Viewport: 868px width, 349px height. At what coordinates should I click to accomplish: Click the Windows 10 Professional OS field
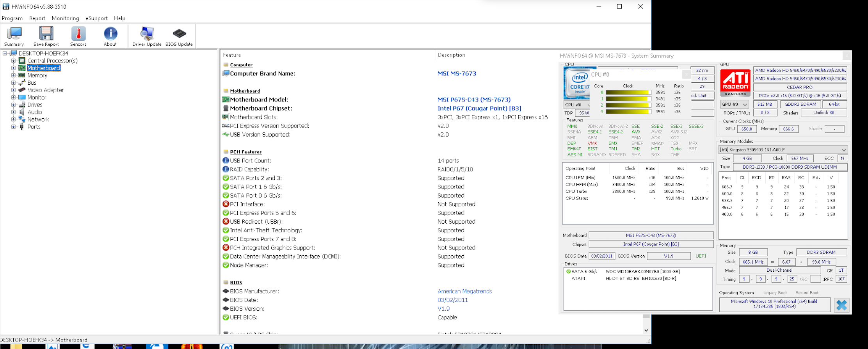click(774, 304)
